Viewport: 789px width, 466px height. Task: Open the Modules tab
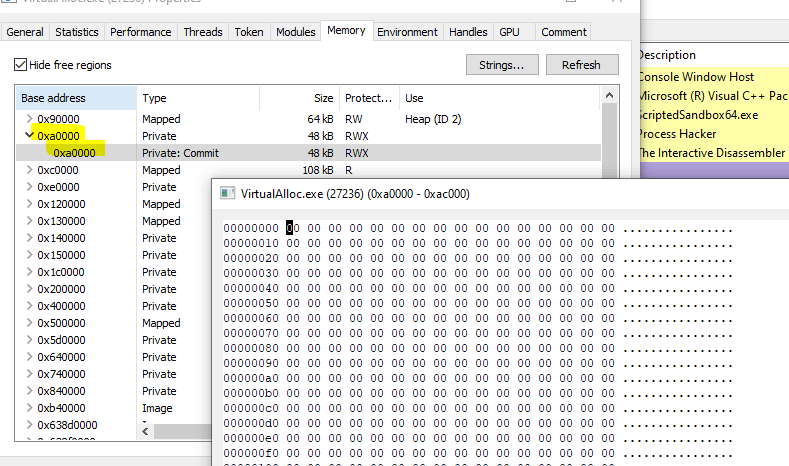coord(295,32)
